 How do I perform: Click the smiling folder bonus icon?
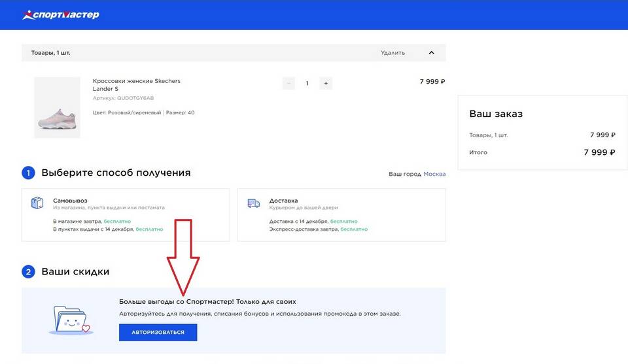pos(71,320)
